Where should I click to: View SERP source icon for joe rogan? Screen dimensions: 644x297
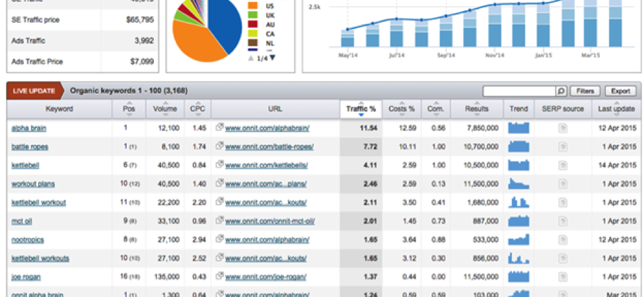point(563,277)
